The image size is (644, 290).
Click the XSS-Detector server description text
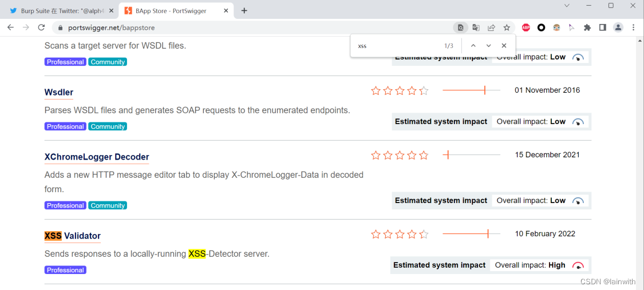[x=157, y=254]
